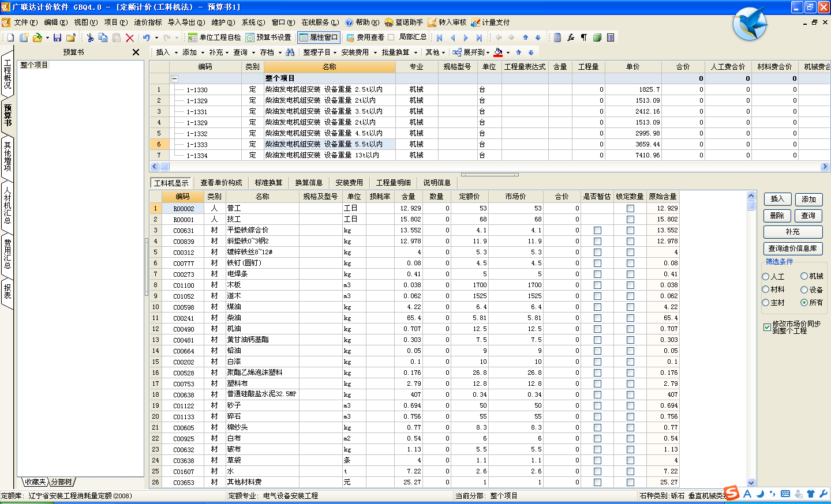Close the 预算书 side panel
Viewport: 831px width, 504px height.
pyautogui.click(x=136, y=52)
